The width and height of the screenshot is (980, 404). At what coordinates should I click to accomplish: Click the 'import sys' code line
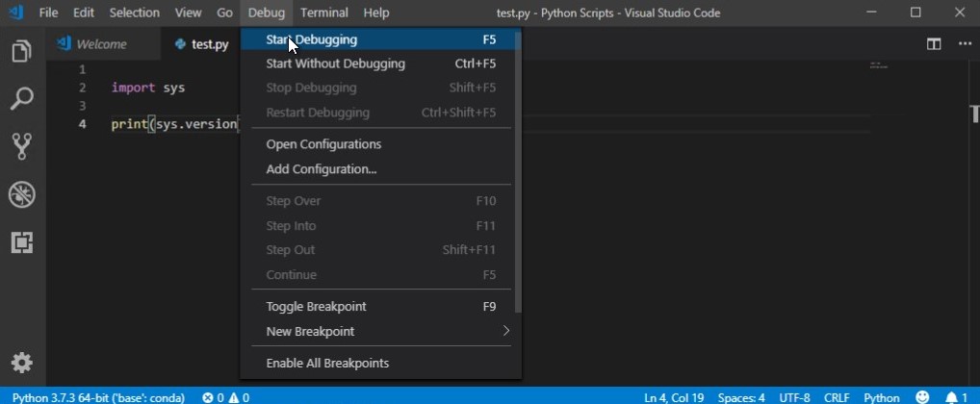point(148,88)
